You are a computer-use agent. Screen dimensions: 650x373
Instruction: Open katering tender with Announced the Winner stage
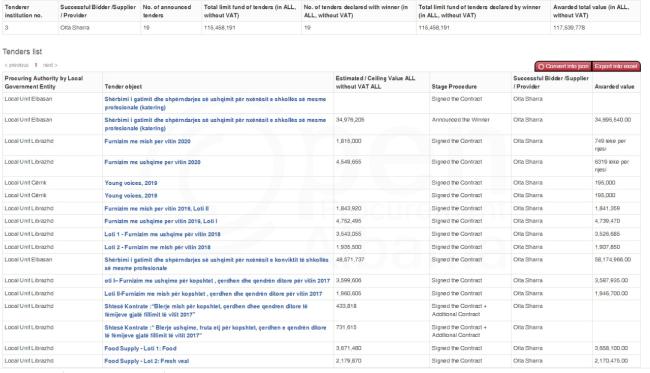click(x=215, y=124)
